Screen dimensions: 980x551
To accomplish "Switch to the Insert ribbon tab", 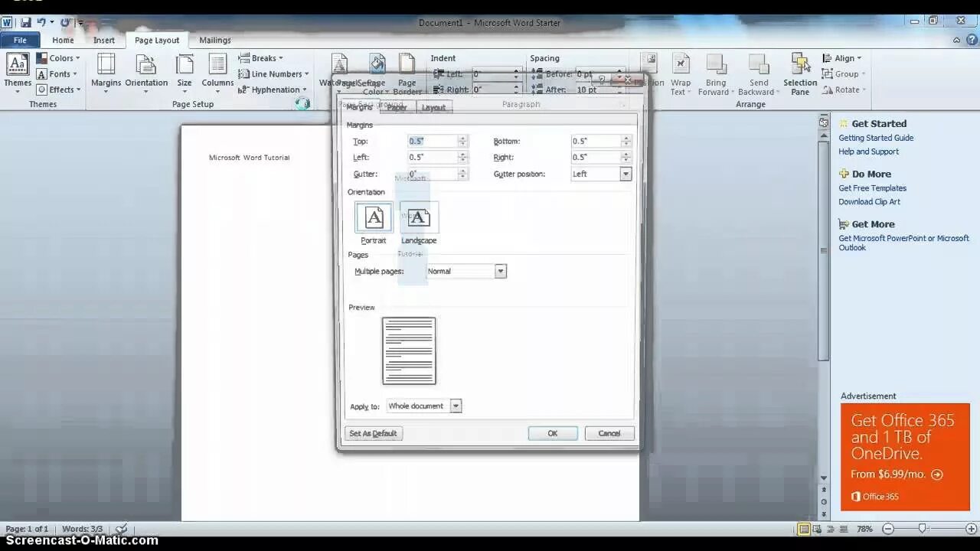I will click(x=104, y=41).
